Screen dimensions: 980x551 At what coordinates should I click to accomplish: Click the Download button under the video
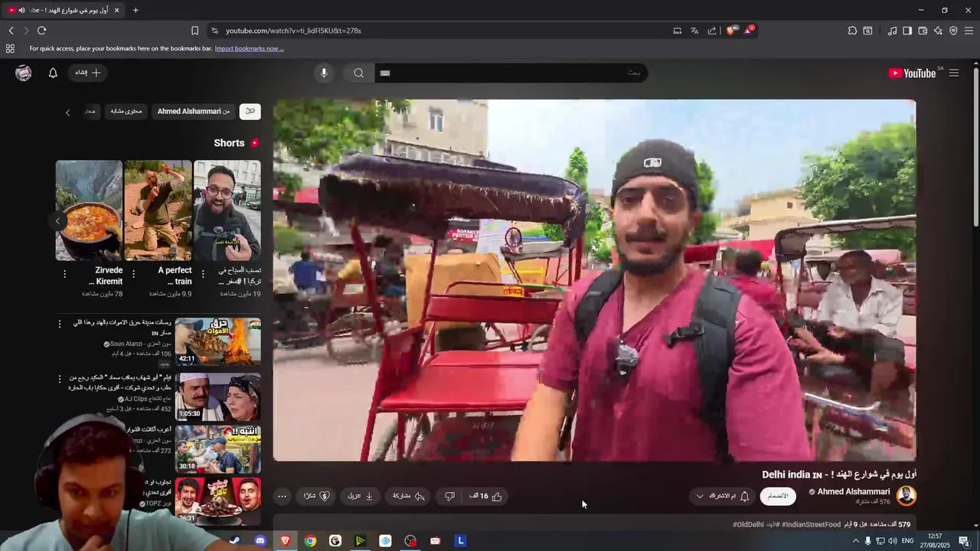pyautogui.click(x=360, y=496)
